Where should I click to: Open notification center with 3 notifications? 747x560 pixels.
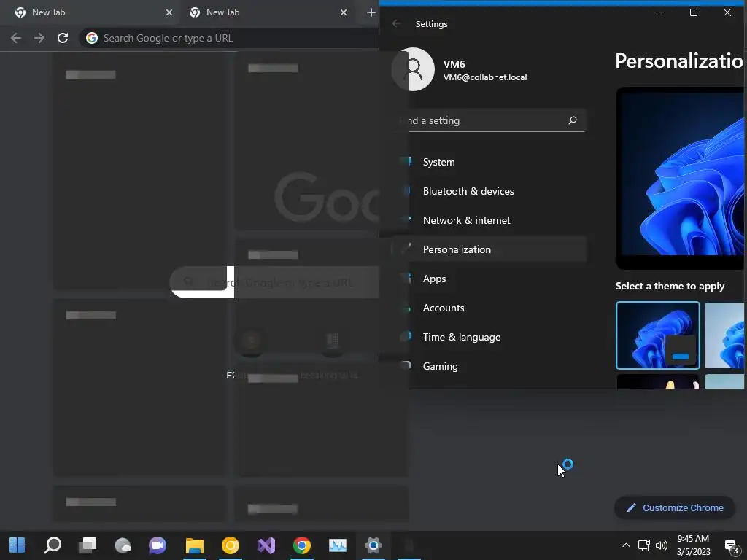(x=731, y=546)
